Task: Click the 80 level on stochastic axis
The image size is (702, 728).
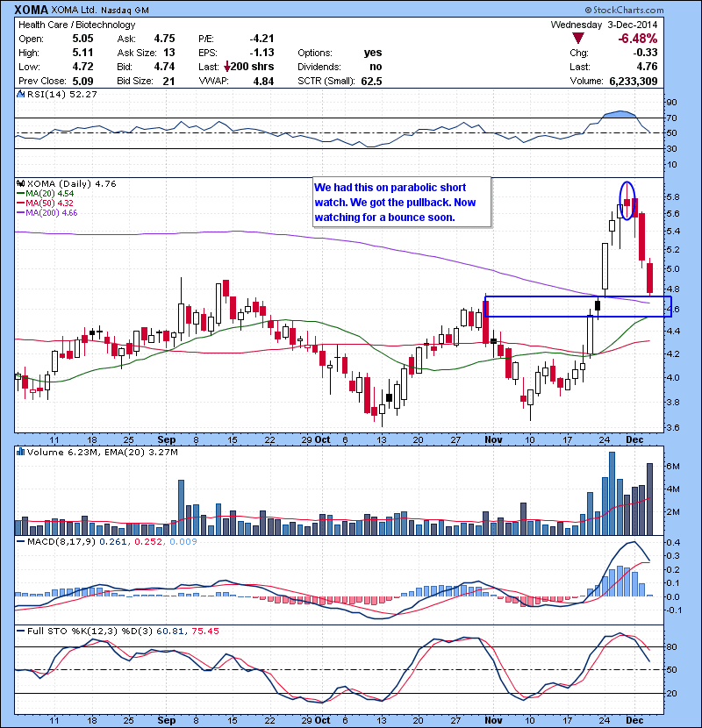Action: coord(672,646)
